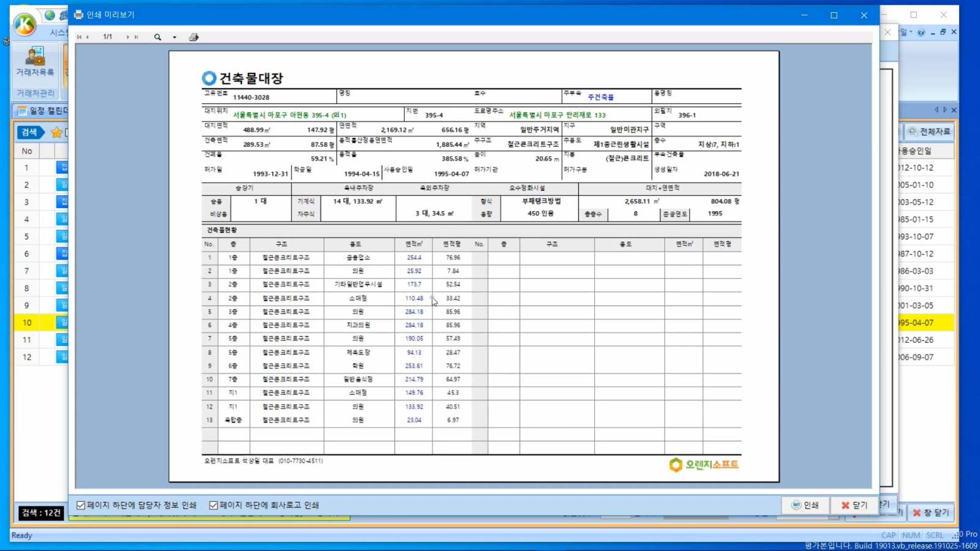This screenshot has height=551, width=980.
Task: Click the printer icon in preview toolbar
Action: coord(194,37)
